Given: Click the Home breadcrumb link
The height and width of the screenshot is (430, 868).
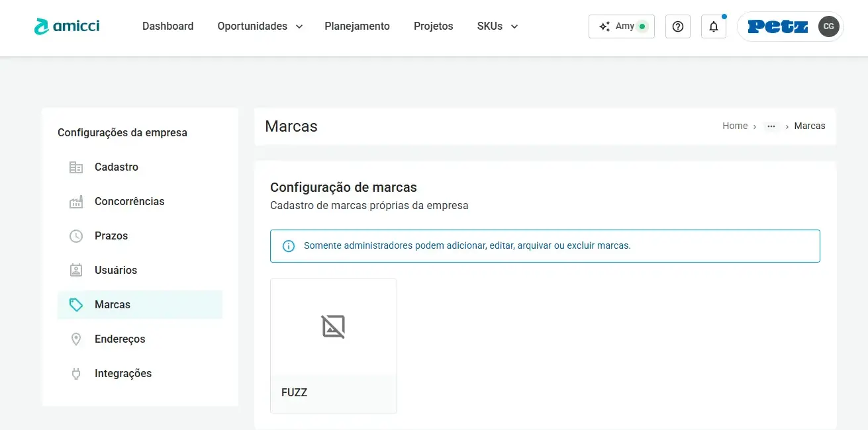Looking at the screenshot, I should click(x=734, y=126).
